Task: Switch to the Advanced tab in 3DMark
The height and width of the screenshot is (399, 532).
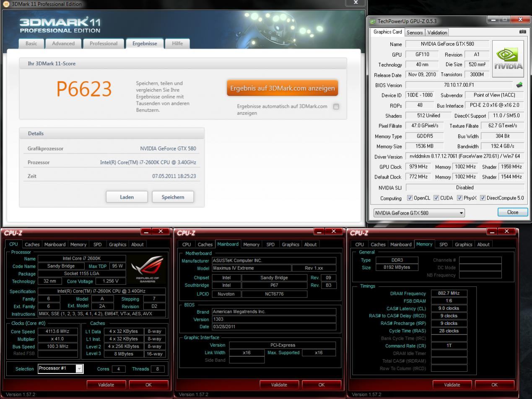Action: click(63, 43)
